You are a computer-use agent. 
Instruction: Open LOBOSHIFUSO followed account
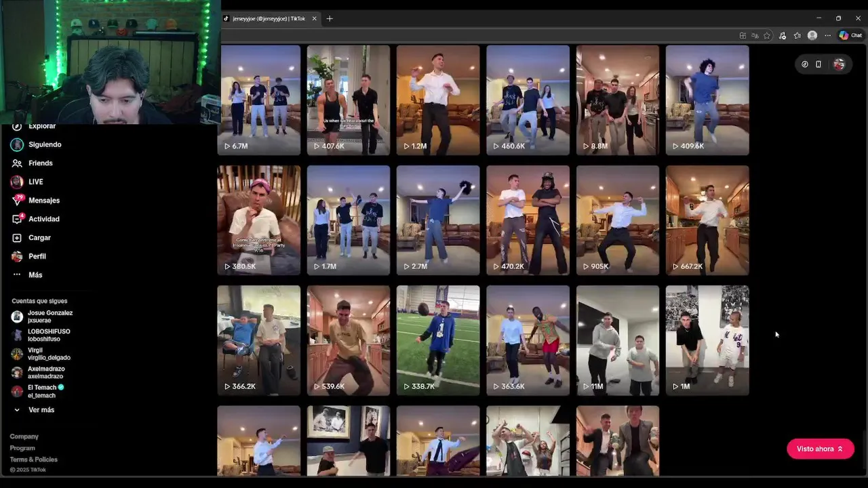pos(41,335)
